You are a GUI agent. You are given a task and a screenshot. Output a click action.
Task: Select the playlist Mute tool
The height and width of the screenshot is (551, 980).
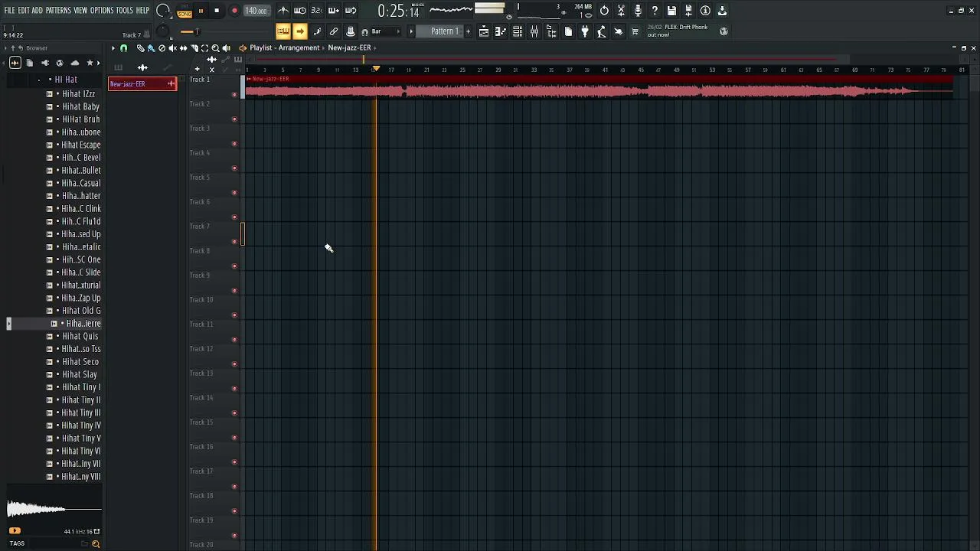pyautogui.click(x=172, y=48)
